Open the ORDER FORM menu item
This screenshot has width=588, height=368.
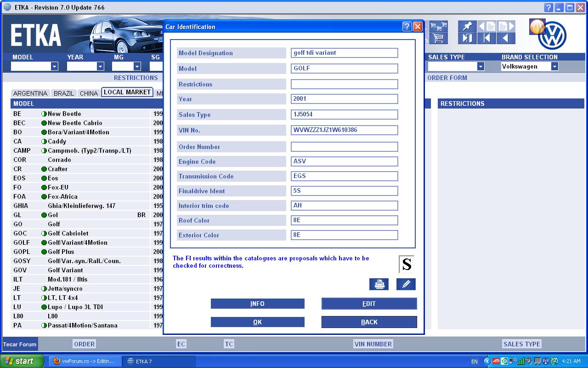click(x=447, y=78)
